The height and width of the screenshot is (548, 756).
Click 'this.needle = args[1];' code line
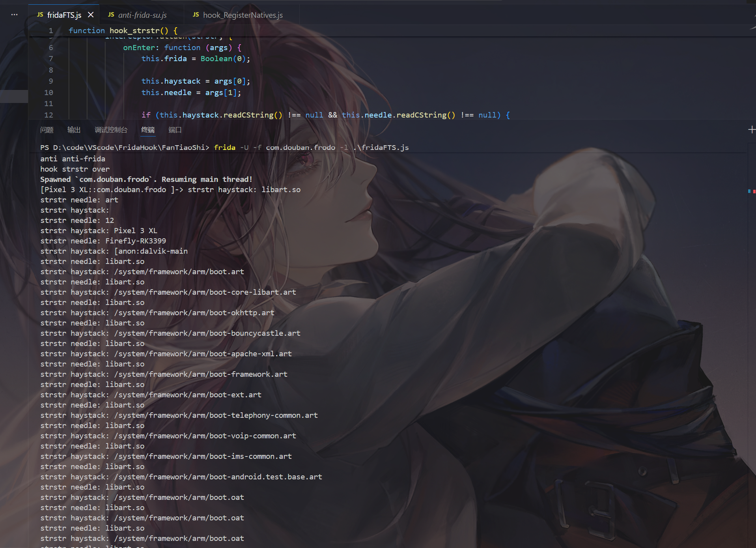191,92
